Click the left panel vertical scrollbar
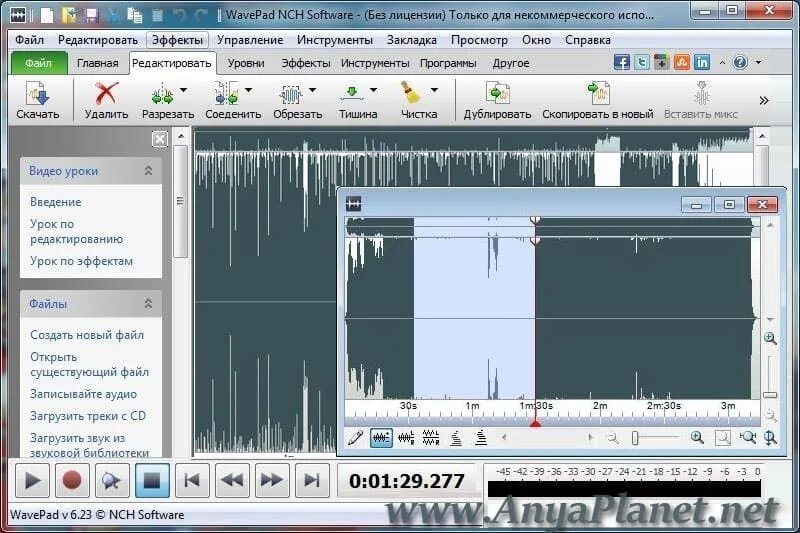The height and width of the screenshot is (533, 800). tap(180, 201)
